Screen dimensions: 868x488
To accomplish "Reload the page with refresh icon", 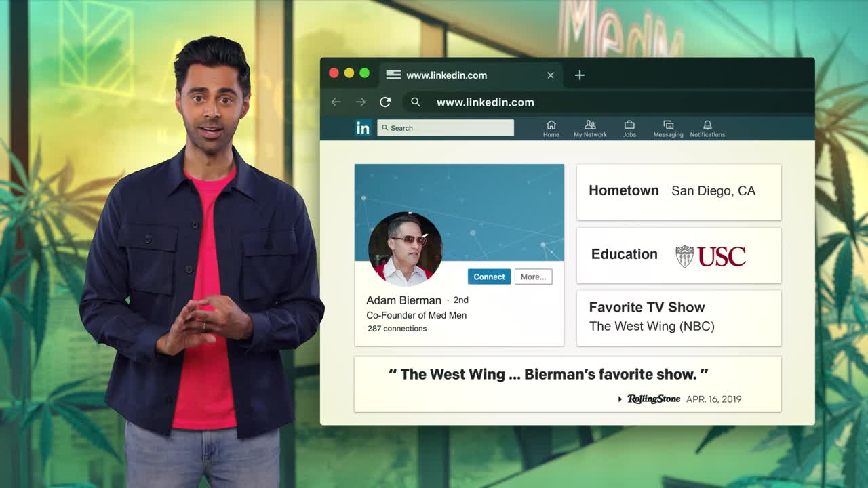I will tap(385, 102).
